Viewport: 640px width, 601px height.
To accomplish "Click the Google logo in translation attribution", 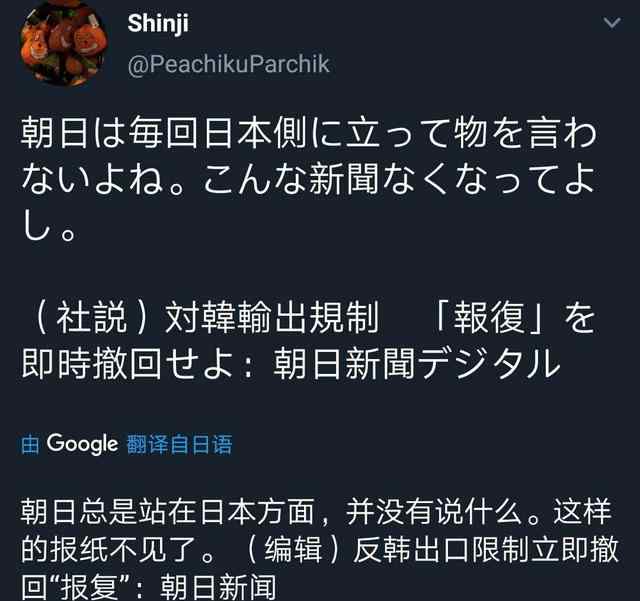I will tap(82, 444).
